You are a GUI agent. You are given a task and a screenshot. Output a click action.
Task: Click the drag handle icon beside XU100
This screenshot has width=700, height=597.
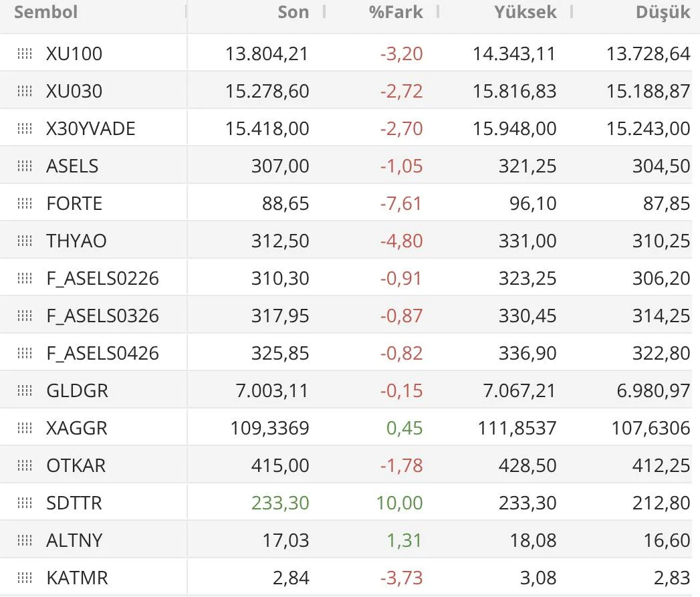[25, 53]
